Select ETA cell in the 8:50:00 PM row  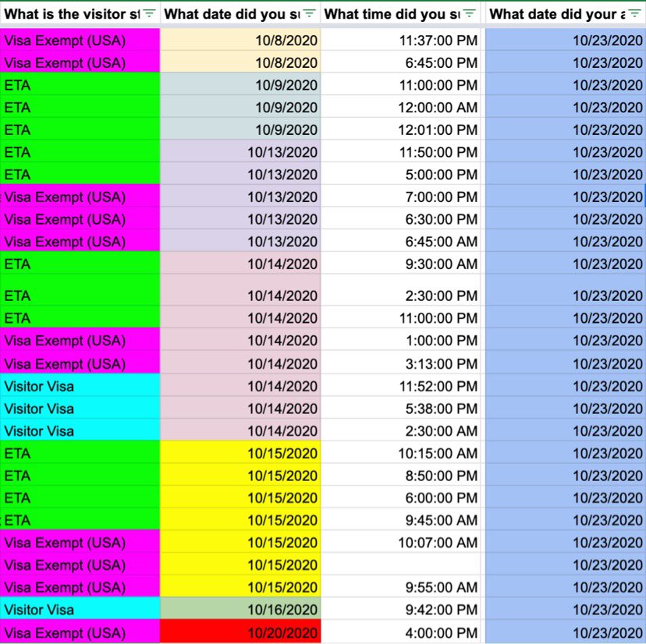pyautogui.click(x=80, y=475)
